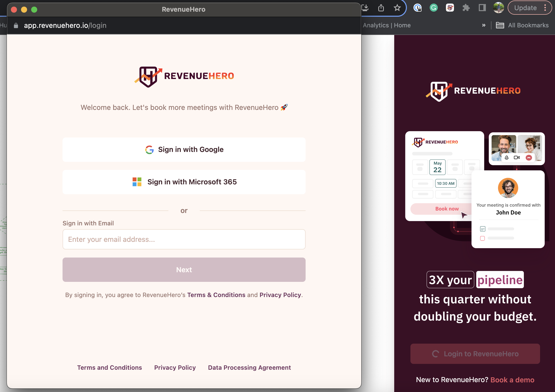Click the Update button in Chrome
Screen dimensions: 555x392
525,8
